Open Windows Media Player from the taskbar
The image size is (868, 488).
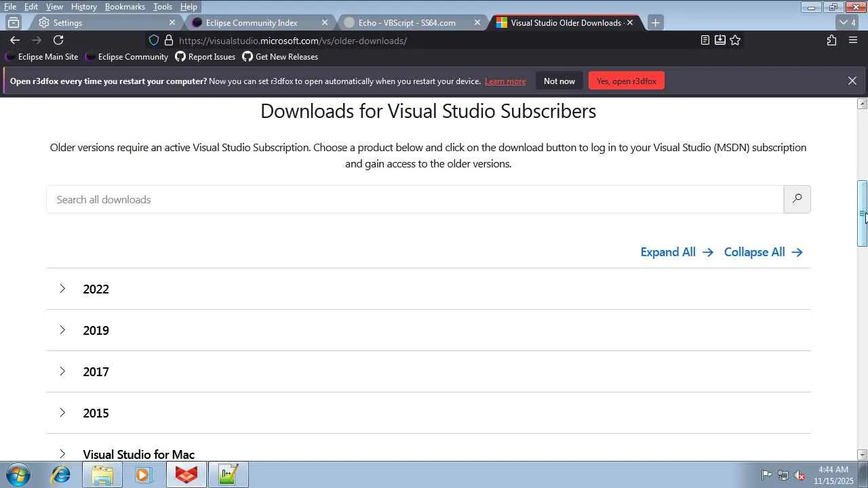tap(144, 474)
